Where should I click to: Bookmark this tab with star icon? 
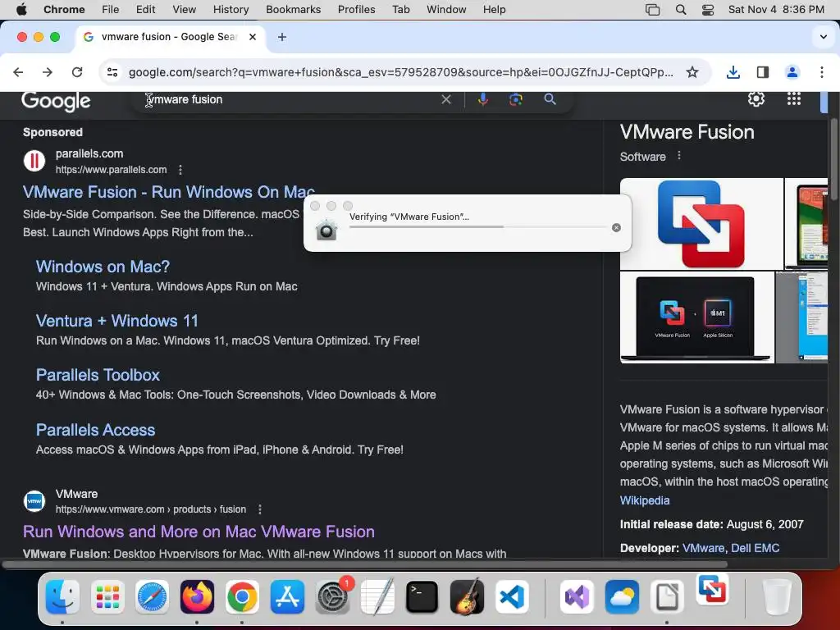(692, 72)
